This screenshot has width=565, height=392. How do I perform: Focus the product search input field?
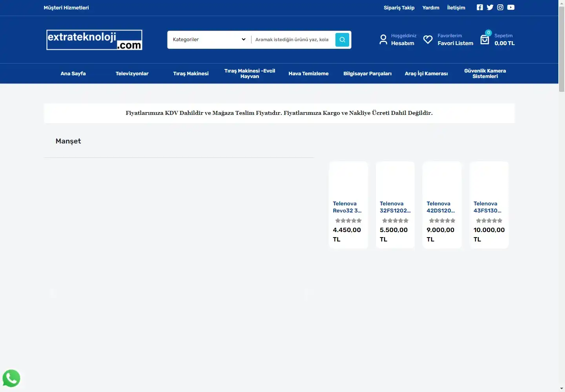coord(293,40)
